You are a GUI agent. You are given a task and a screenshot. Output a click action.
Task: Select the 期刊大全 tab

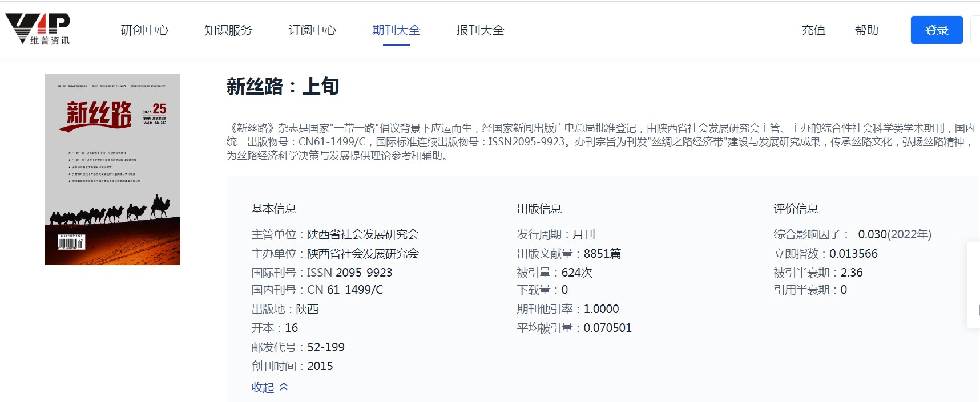(396, 30)
